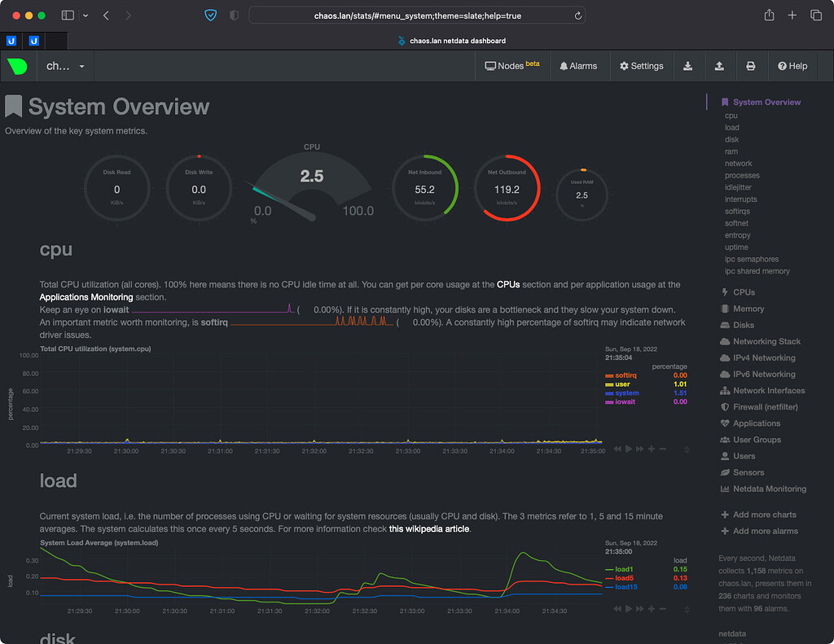Reload the page in Safari
Viewport: 834px width, 644px height.
[577, 16]
